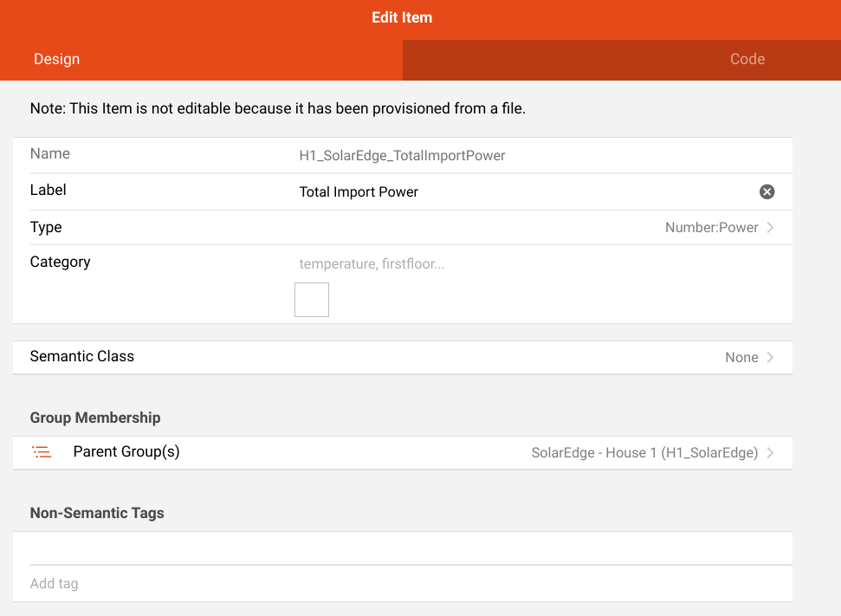Viewport: 841px width, 616px height.
Task: Select the Design tab
Action: pos(57,60)
